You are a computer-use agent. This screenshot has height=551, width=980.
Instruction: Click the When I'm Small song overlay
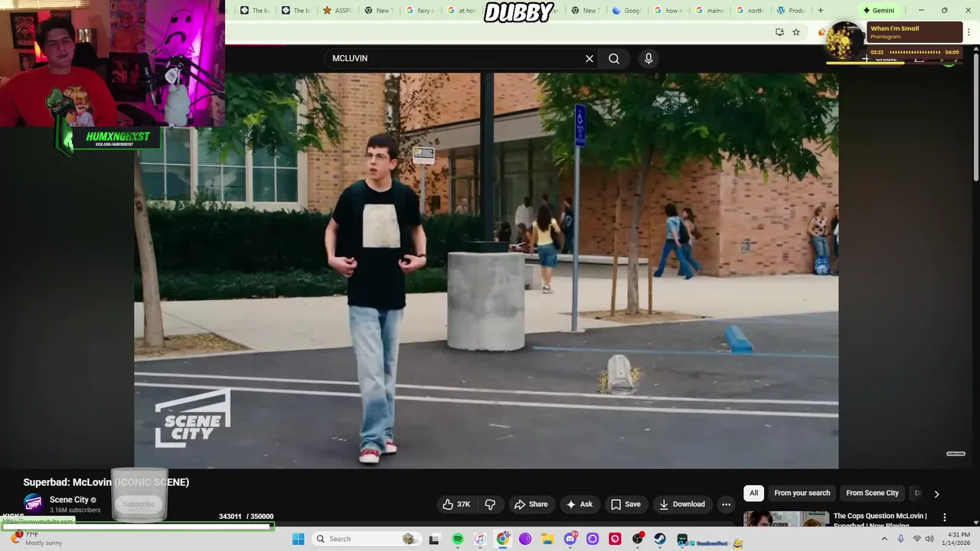pos(914,32)
